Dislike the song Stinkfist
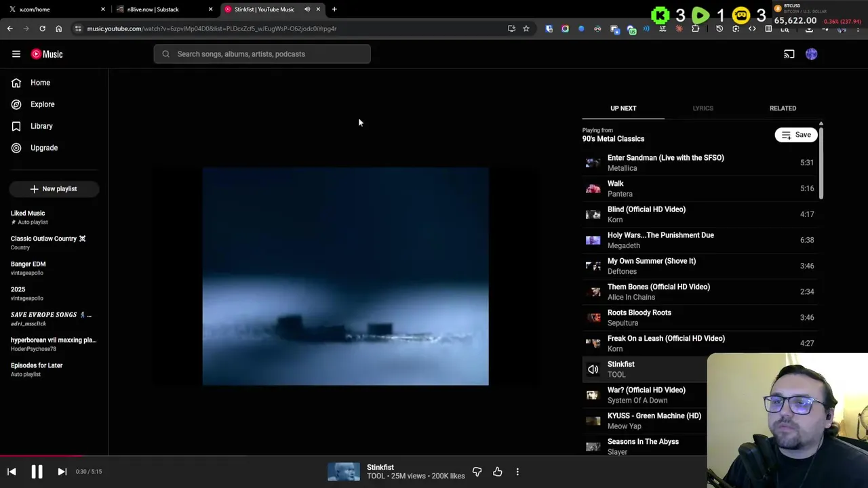Screen dimensions: 868x488 tap(477, 472)
